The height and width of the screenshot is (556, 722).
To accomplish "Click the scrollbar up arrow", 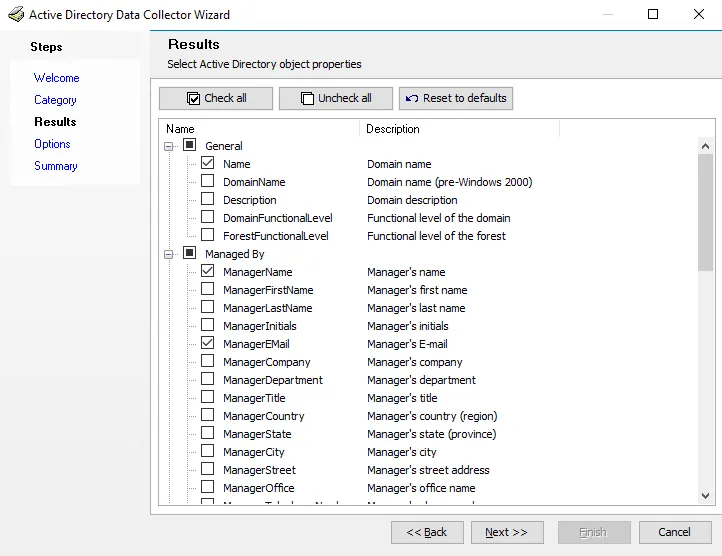I will click(705, 146).
